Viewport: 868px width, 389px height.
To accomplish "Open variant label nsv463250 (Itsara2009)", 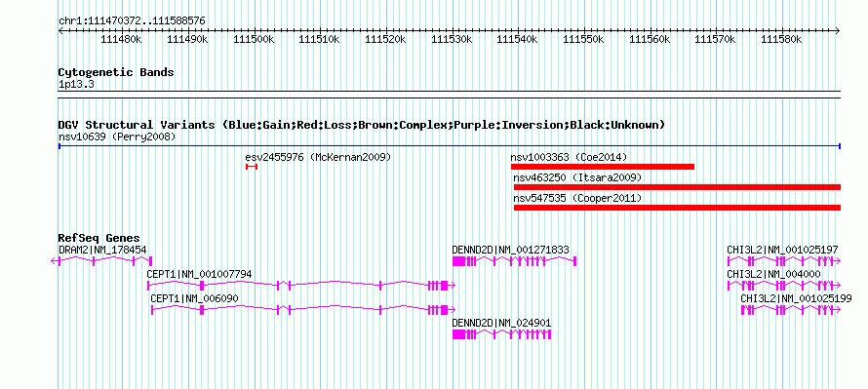I will tap(577, 177).
